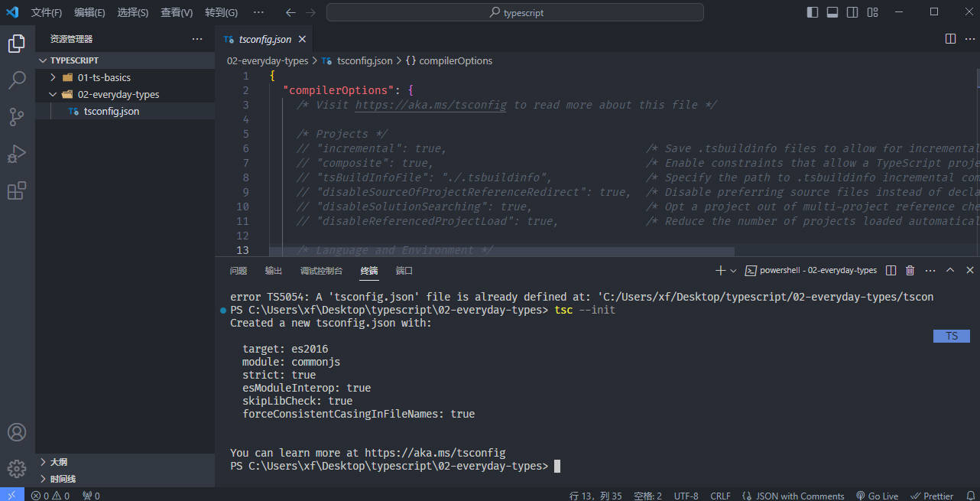Click the compilerOptions breadcrumb segment

449,60
